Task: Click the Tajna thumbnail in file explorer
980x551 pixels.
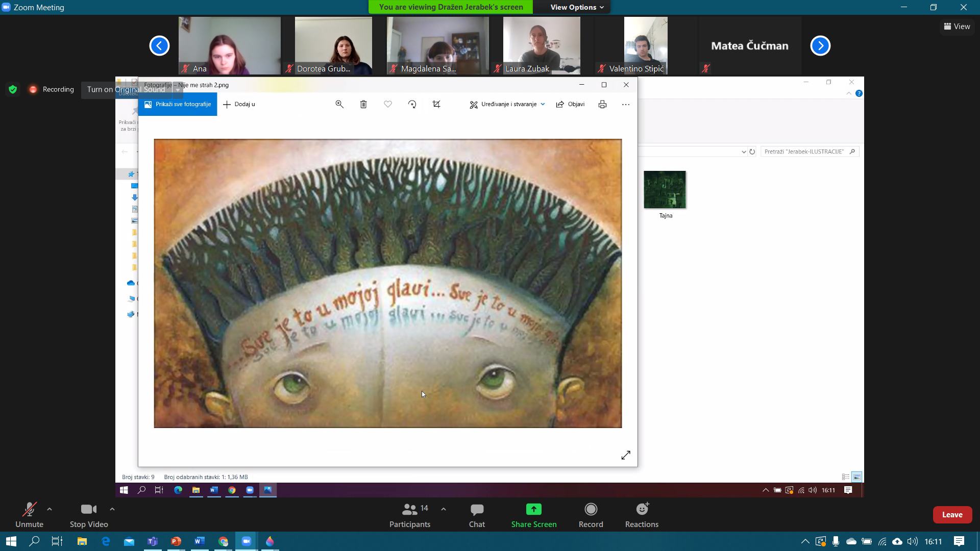Action: pos(665,190)
